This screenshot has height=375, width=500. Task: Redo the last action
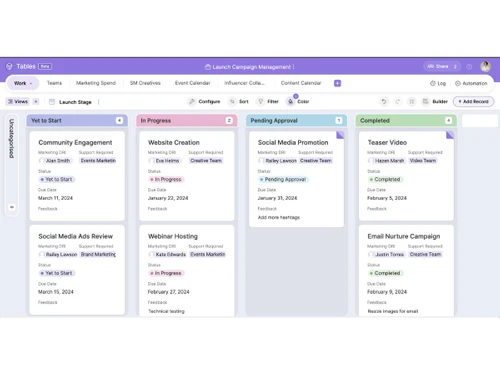tap(398, 101)
